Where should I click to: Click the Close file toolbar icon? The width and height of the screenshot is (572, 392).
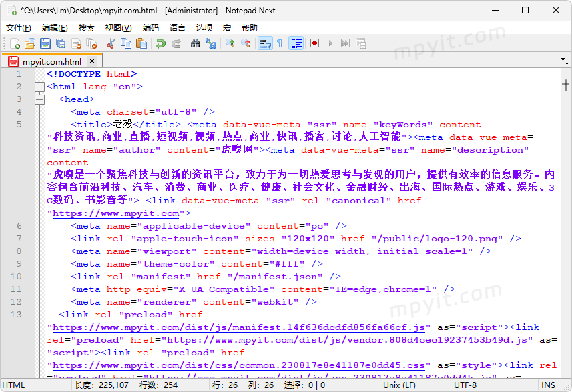(76, 43)
